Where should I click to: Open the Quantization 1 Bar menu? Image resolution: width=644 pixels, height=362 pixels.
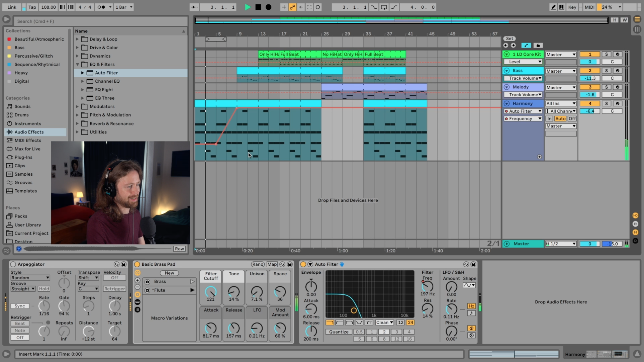[123, 7]
